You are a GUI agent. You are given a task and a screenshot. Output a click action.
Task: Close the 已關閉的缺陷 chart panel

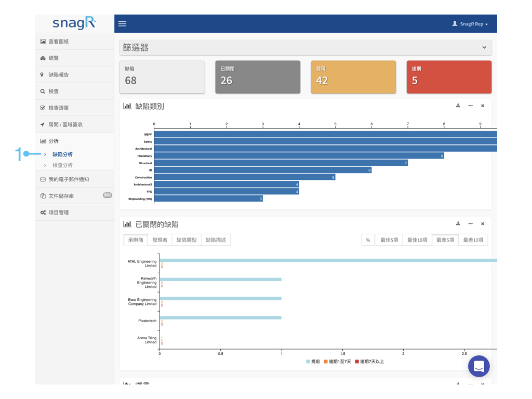483,224
